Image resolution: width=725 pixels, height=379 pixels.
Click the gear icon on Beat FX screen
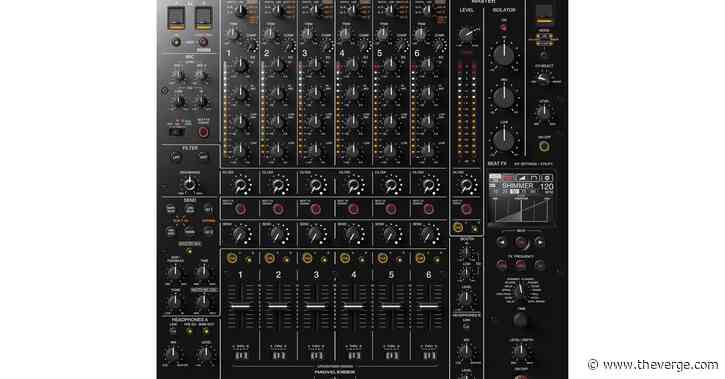547,178
